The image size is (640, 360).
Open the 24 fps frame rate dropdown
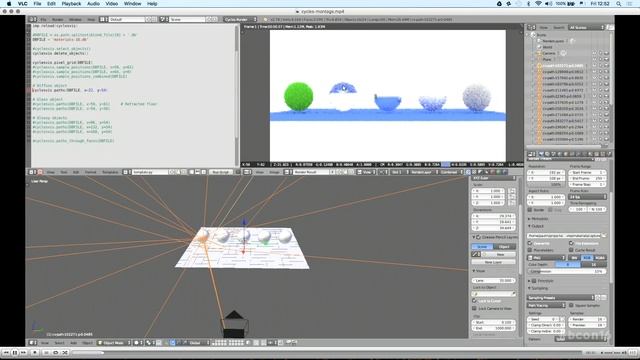click(587, 197)
